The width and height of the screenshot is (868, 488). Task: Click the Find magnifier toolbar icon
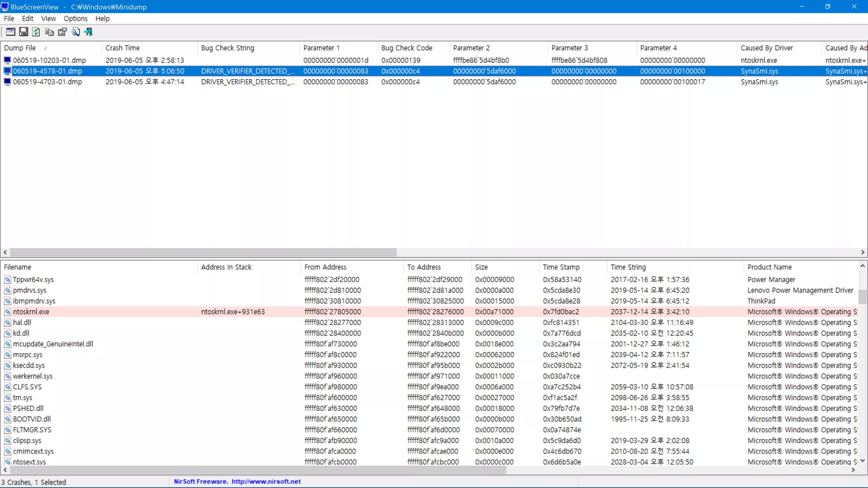(x=76, y=32)
